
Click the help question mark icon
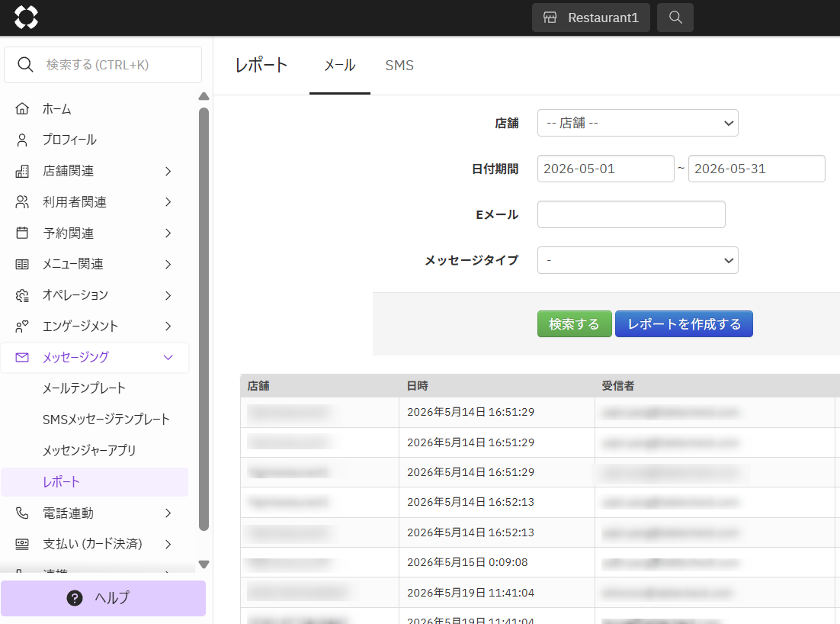coord(75,598)
